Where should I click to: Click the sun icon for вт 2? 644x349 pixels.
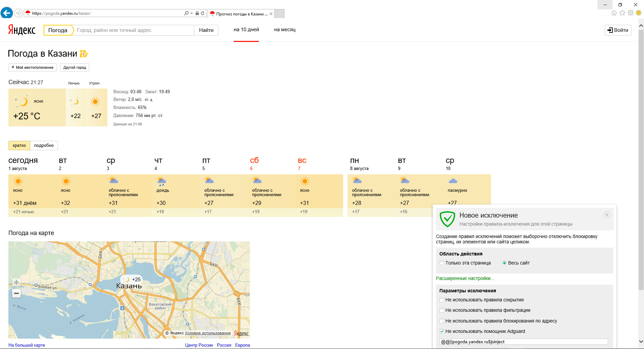coord(66,181)
